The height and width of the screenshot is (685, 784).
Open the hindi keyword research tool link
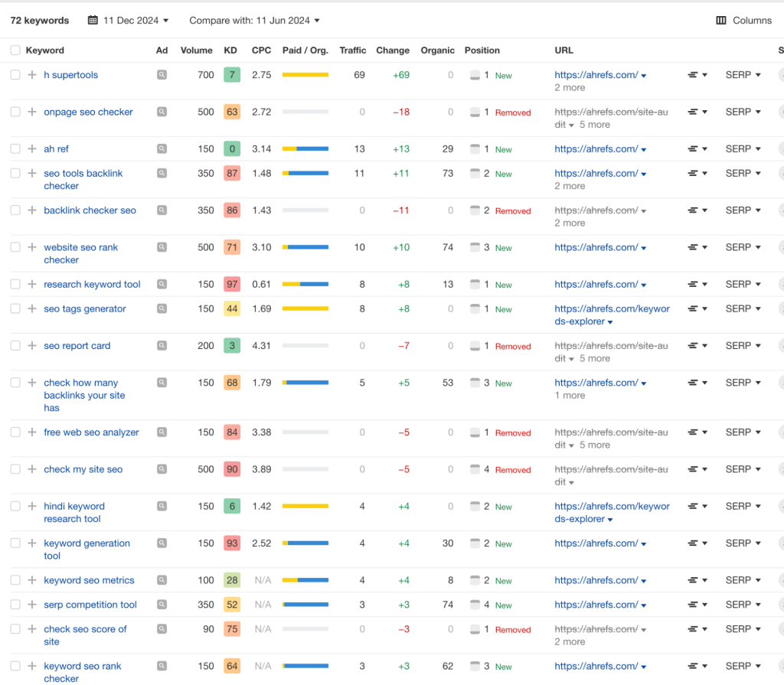click(x=74, y=513)
